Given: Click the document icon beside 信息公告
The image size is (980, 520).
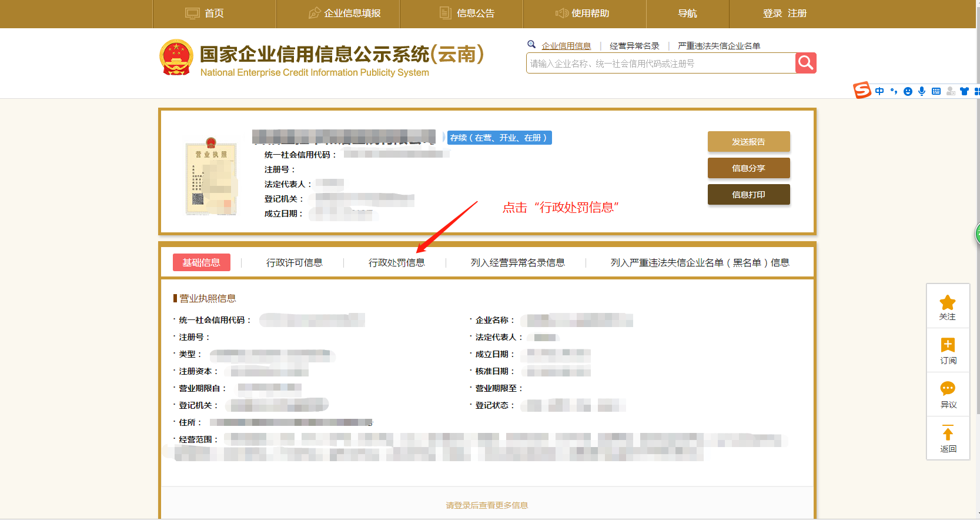Looking at the screenshot, I should (446, 13).
